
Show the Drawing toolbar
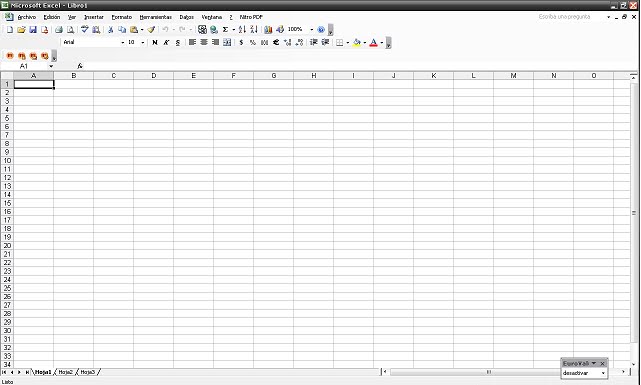[x=280, y=29]
